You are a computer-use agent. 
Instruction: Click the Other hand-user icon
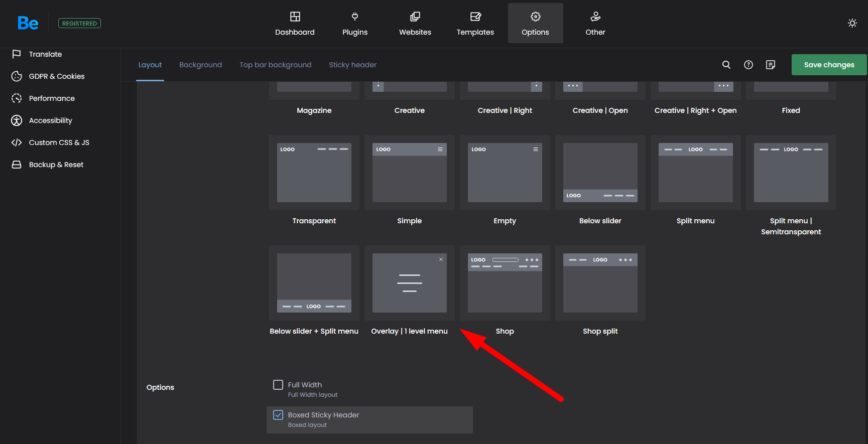(x=595, y=17)
